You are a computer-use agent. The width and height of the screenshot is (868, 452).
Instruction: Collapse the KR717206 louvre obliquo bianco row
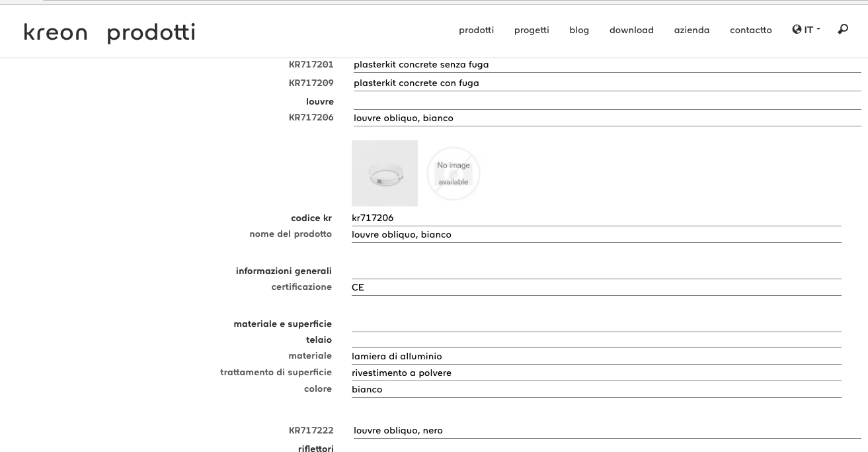click(x=403, y=118)
